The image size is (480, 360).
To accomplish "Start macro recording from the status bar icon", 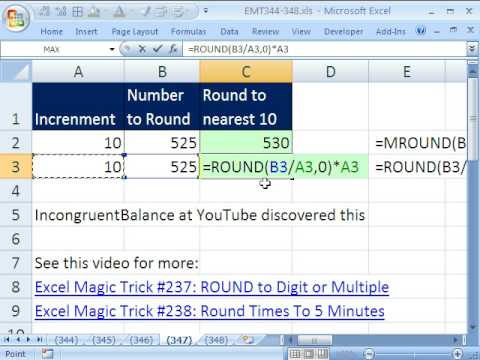I will click(47, 354).
